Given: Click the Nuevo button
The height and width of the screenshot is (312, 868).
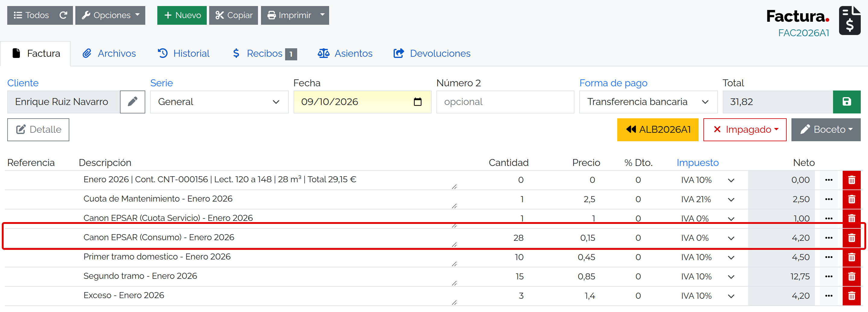Looking at the screenshot, I should [x=182, y=15].
